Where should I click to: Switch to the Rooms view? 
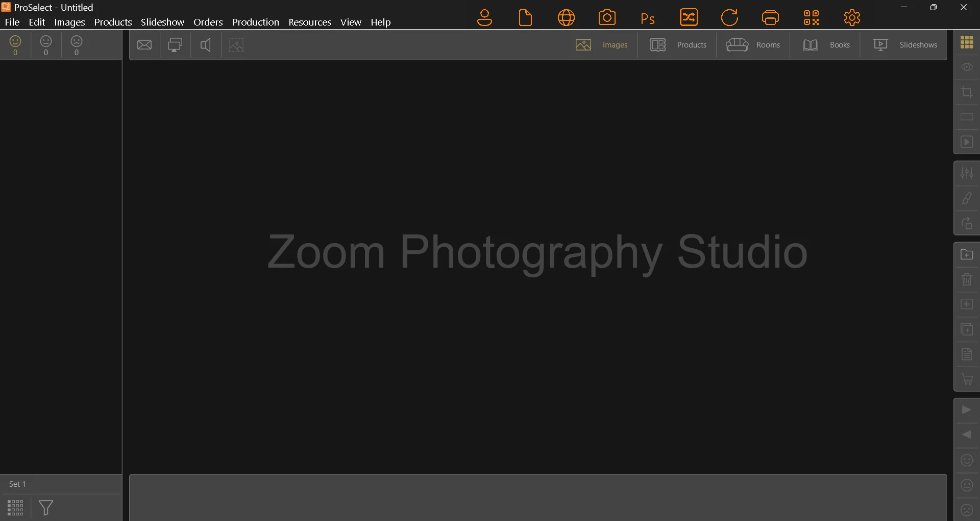point(753,45)
